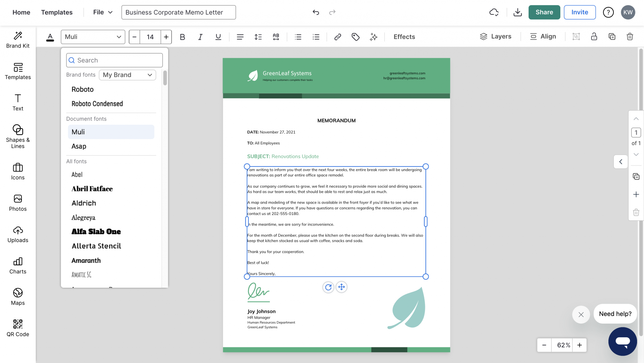This screenshot has width=644, height=363.
Task: Open the Brand Kit panel
Action: tap(18, 39)
